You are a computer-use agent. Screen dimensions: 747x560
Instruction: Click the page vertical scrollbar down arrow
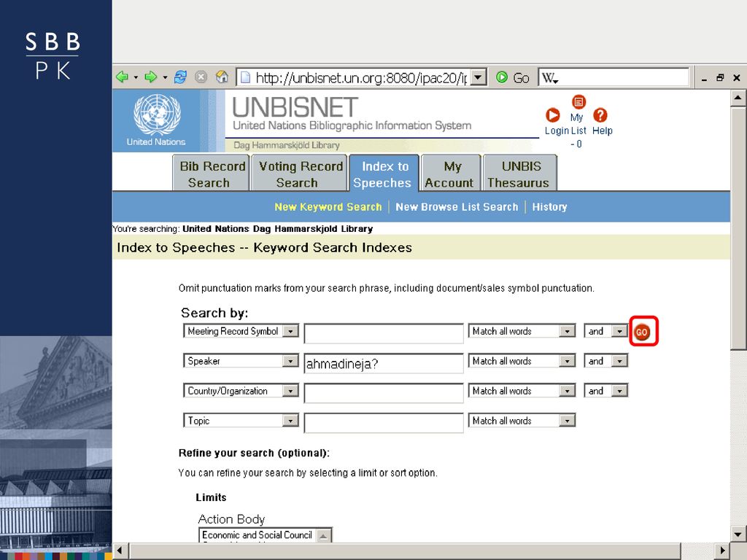738,533
